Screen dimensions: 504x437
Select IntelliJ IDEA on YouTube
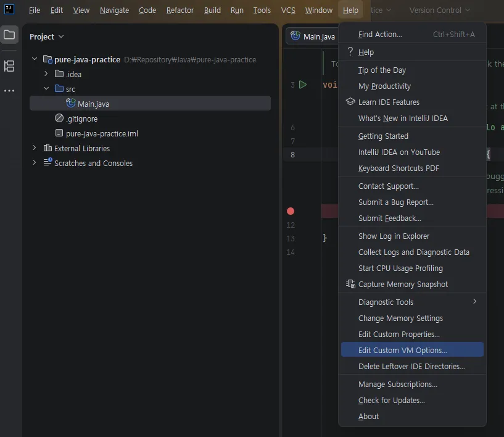(x=413, y=152)
